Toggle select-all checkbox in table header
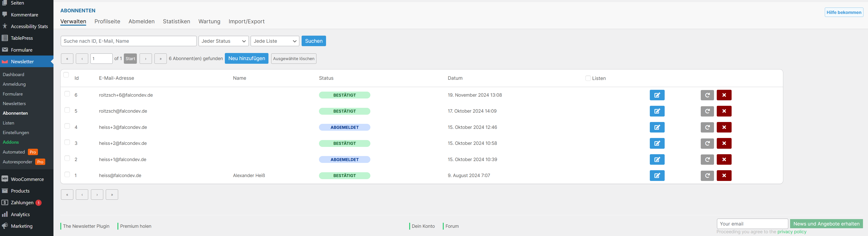This screenshot has width=868, height=236. pyautogui.click(x=66, y=75)
